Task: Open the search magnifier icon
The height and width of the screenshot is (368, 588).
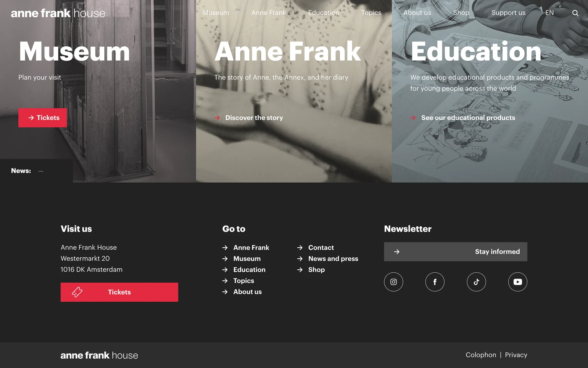Action: click(x=575, y=13)
